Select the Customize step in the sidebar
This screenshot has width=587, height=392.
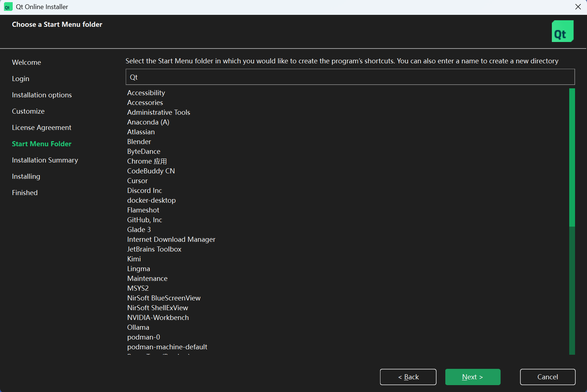point(28,111)
